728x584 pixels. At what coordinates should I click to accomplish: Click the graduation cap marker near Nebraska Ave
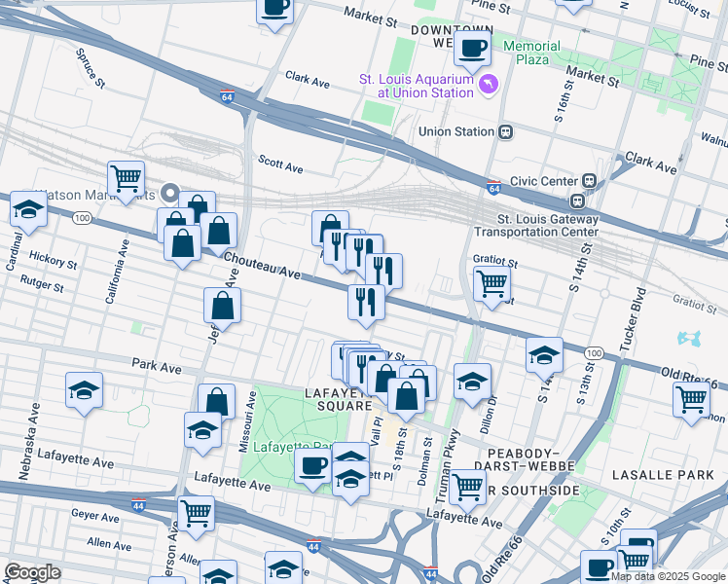[x=84, y=391]
